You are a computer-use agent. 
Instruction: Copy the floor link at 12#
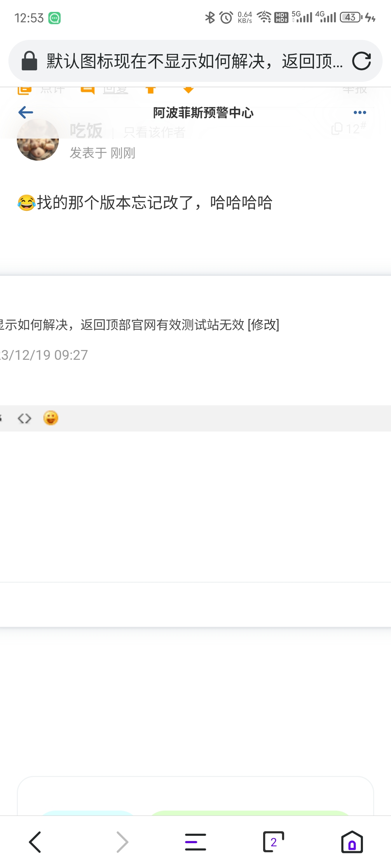[349, 128]
